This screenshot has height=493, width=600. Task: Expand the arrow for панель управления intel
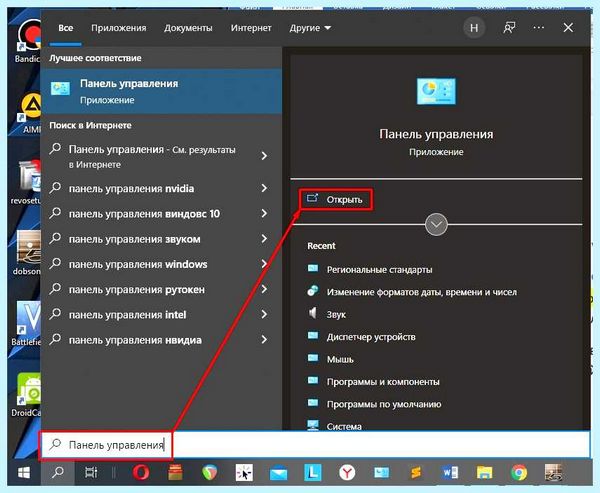264,314
